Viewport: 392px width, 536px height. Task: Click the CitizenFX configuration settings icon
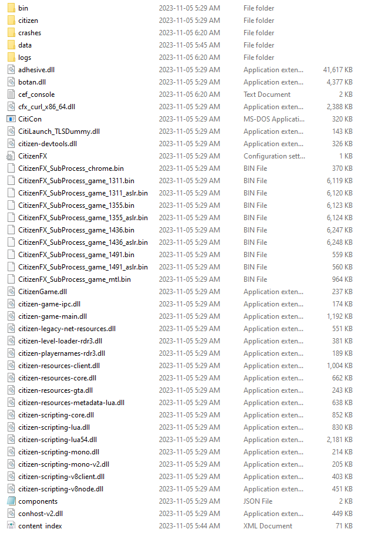click(x=11, y=156)
